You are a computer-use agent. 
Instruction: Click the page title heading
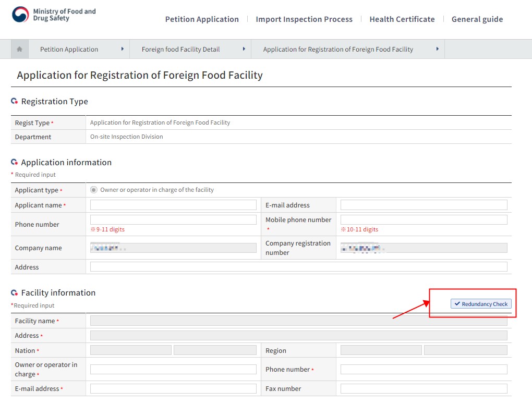[140, 75]
